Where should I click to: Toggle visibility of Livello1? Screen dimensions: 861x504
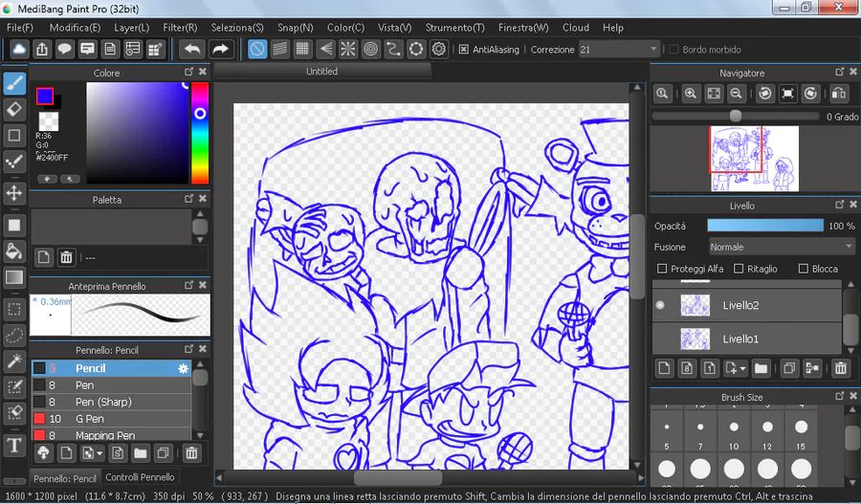660,339
